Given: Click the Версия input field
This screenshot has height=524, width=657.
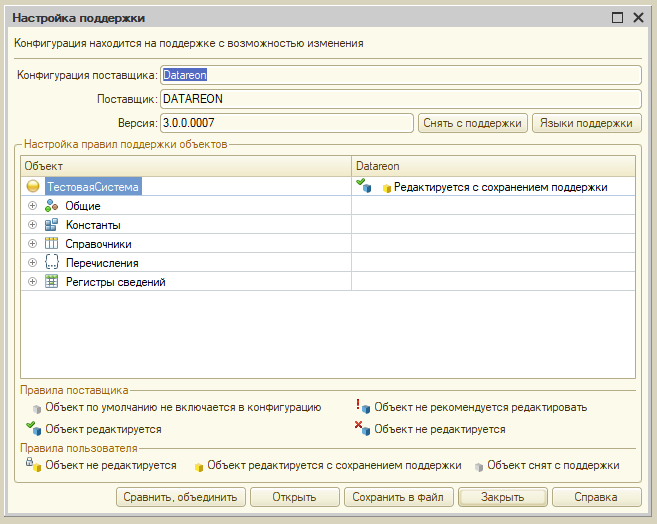Looking at the screenshot, I should [286, 123].
